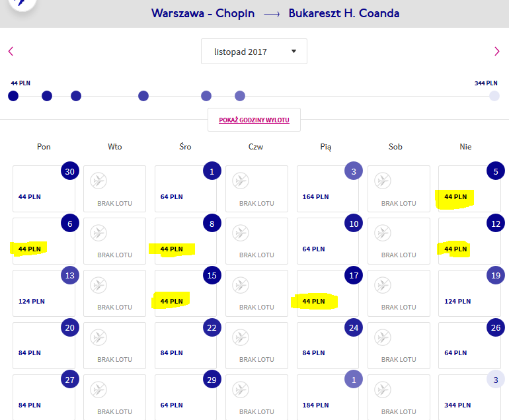Click no-flight plane icon in Saturday cell after 10
Viewport: 509px width, 420px height.
(383, 233)
